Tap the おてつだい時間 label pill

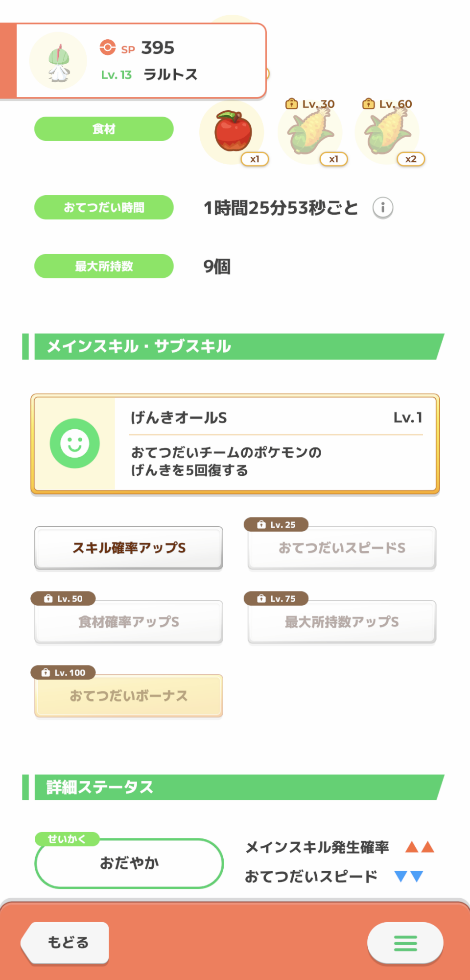coord(104,207)
